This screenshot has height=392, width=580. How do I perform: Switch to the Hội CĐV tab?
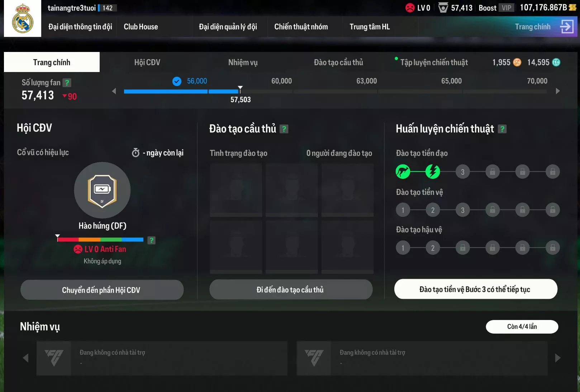(147, 62)
